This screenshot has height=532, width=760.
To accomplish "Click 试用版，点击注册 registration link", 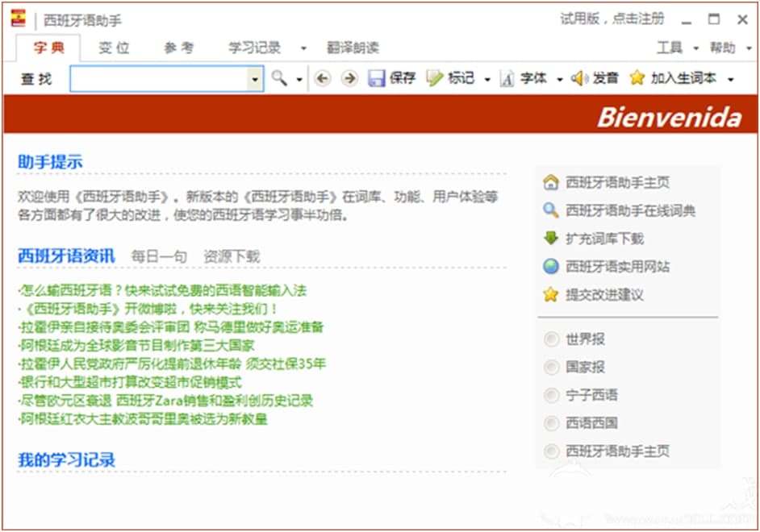I will click(612, 19).
